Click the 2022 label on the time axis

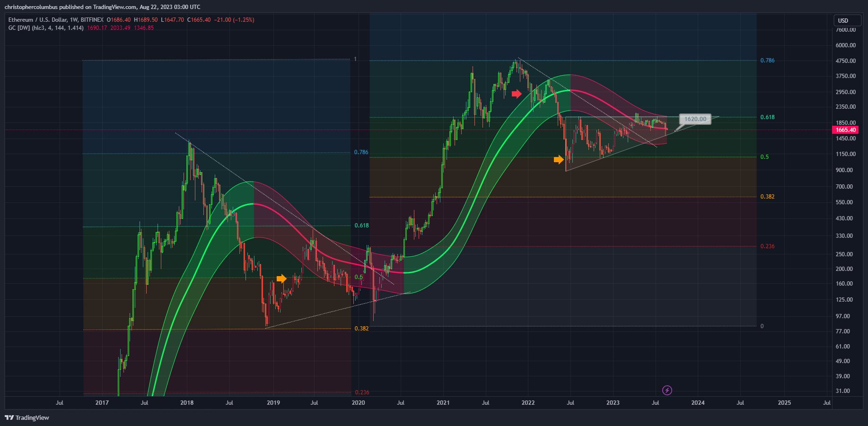click(x=528, y=402)
